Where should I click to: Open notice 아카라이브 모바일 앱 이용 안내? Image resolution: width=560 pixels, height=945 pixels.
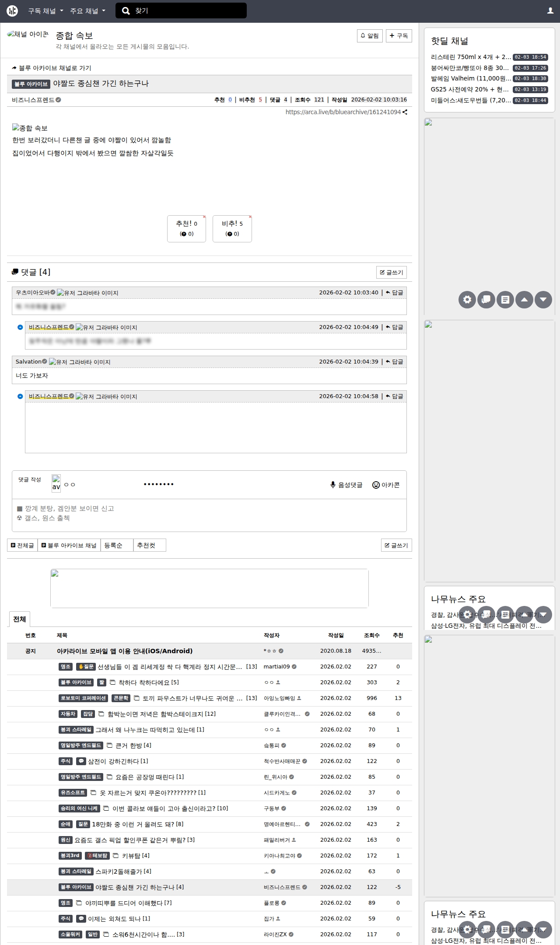pyautogui.click(x=125, y=651)
